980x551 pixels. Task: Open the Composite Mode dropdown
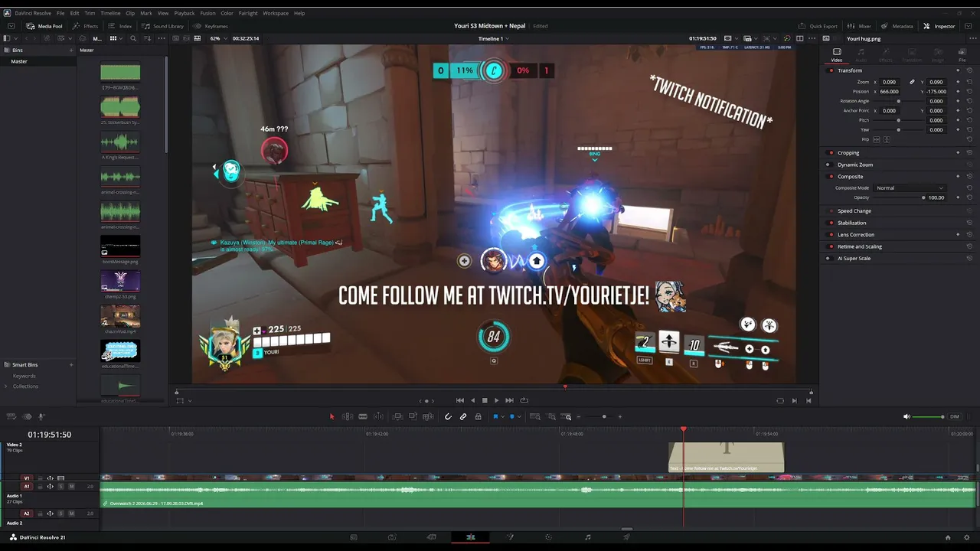(x=910, y=187)
